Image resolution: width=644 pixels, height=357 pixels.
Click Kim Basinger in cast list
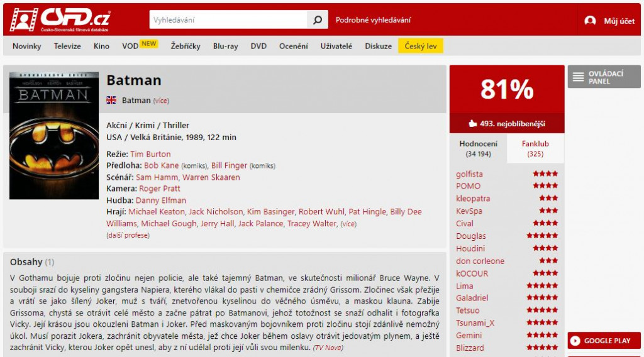click(x=270, y=212)
